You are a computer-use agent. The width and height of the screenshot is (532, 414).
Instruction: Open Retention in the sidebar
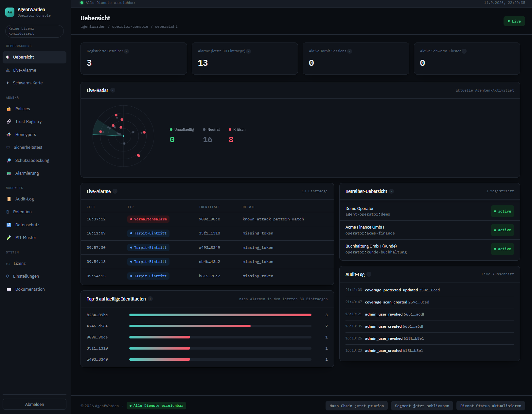[34, 212]
